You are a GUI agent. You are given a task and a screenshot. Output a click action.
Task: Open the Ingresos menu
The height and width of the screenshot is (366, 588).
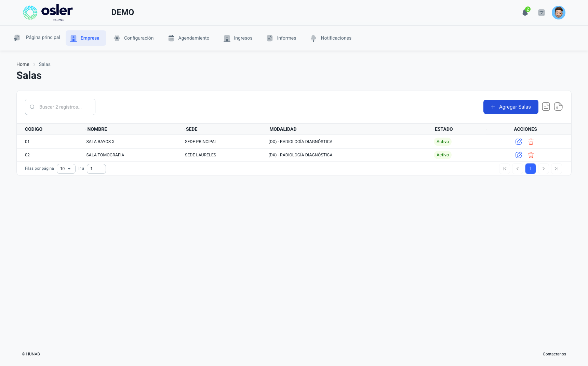pyautogui.click(x=238, y=38)
